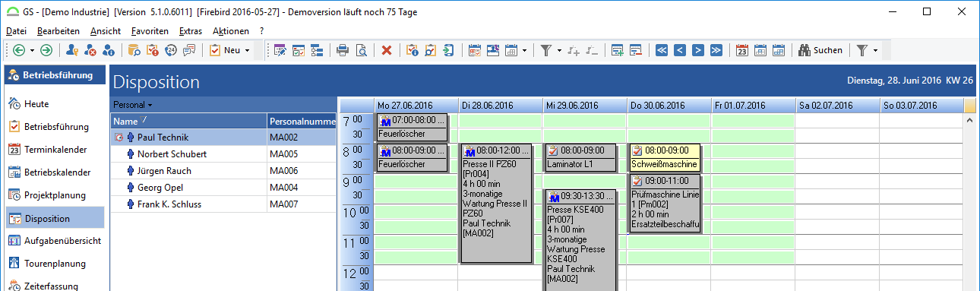
Task: Click MA005 personnel number cell
Action: [x=301, y=154]
